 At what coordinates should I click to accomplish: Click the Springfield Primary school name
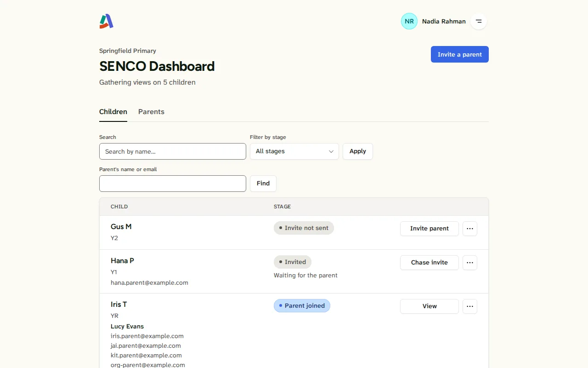(128, 51)
